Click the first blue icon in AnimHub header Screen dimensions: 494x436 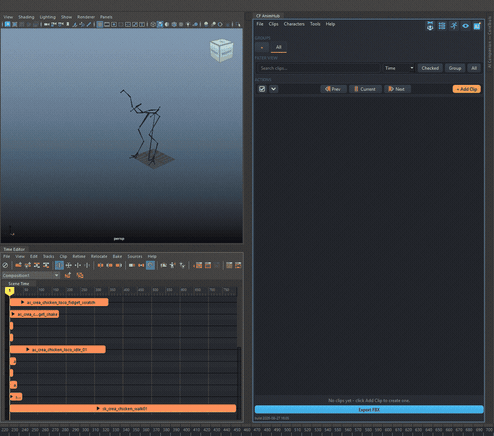click(x=430, y=26)
